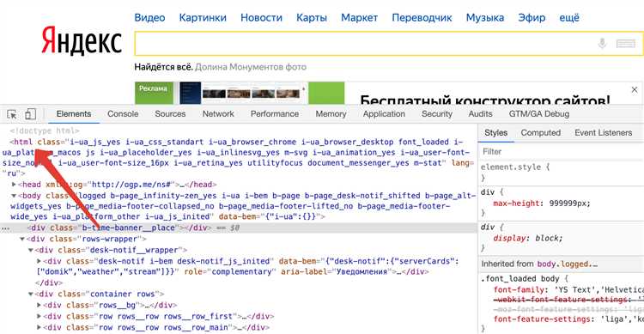Screen dimensions: 644x334
Task: Toggle the device toolbar icon
Action: tap(30, 114)
